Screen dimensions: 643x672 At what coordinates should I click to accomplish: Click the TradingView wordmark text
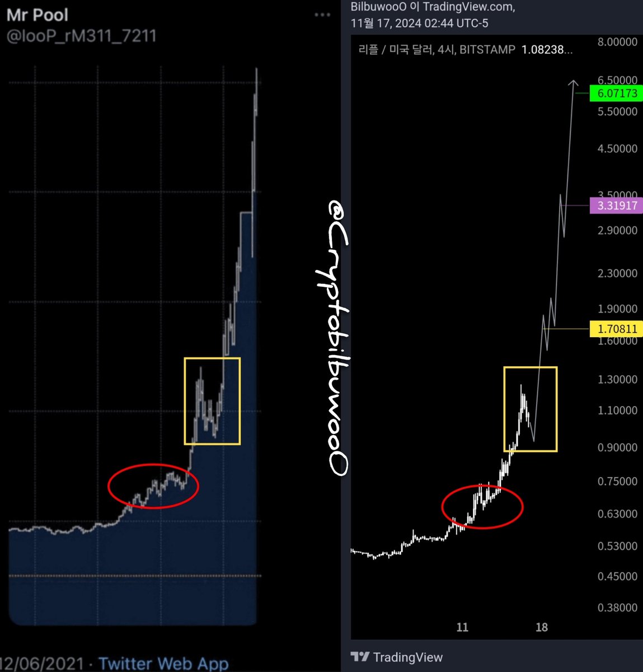(408, 657)
